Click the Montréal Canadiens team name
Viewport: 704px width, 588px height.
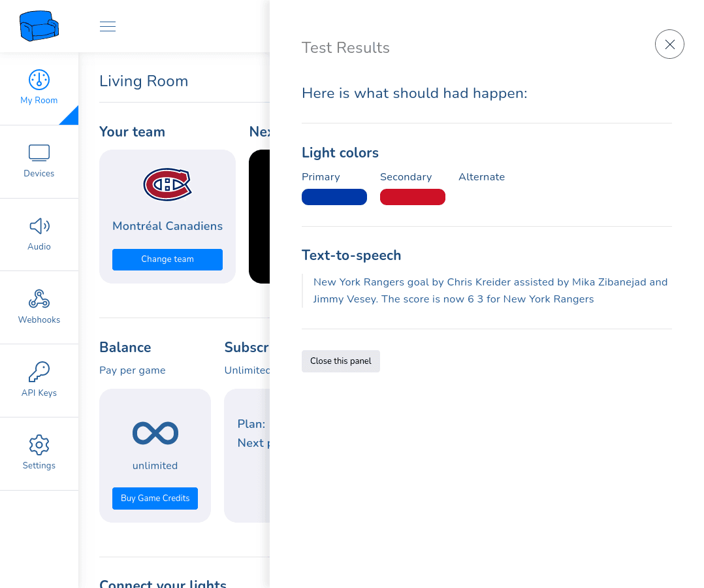pos(167,226)
